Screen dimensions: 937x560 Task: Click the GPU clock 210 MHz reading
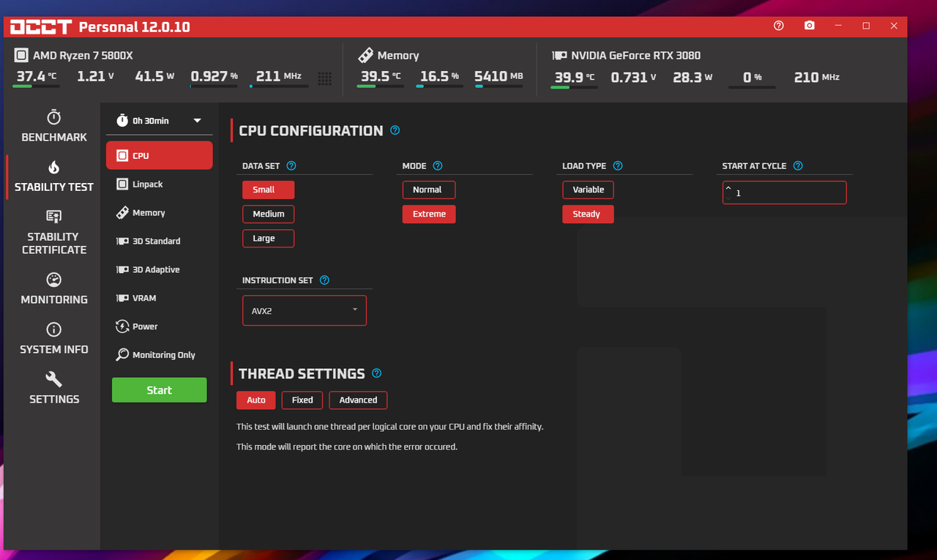tap(817, 77)
